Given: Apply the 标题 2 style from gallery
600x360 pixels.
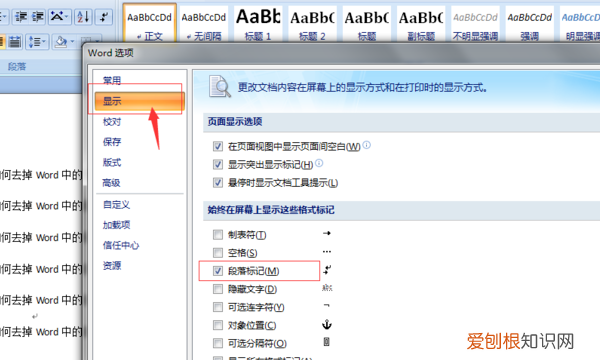Looking at the screenshot, I should tap(312, 24).
